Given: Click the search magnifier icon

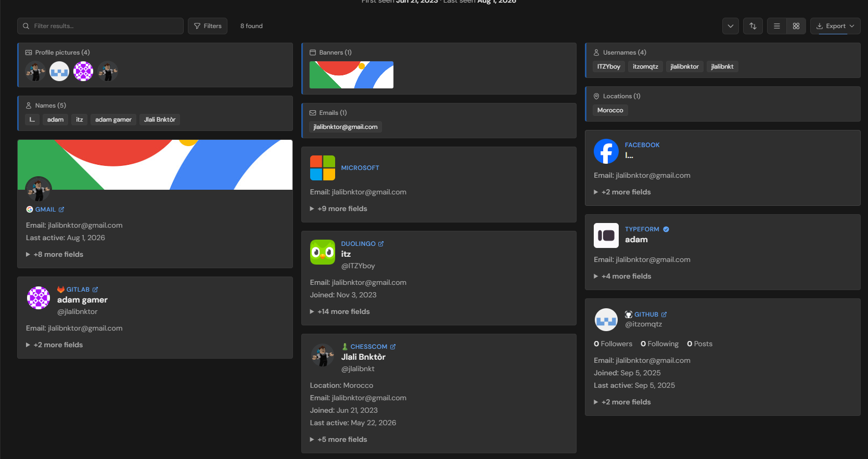Looking at the screenshot, I should [26, 26].
